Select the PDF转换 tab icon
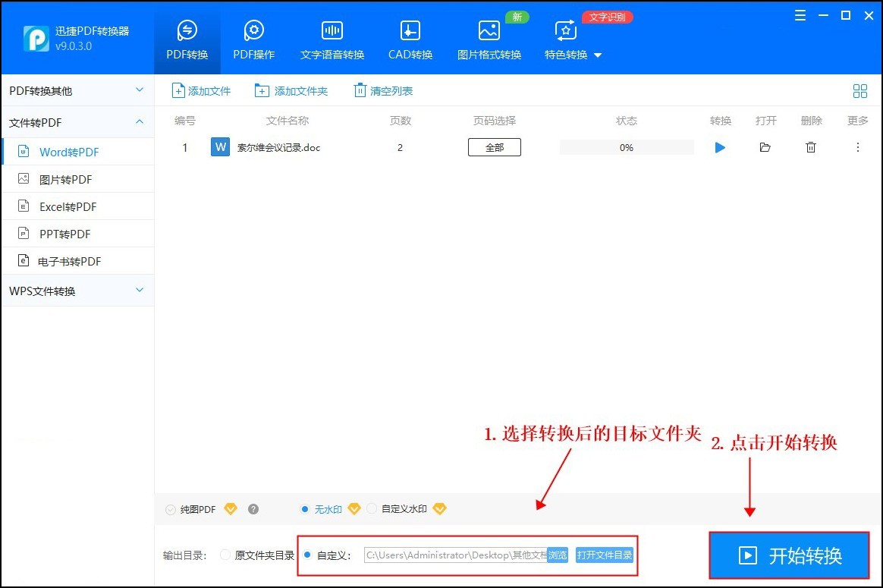Screen dimensions: 883x588 [187, 32]
